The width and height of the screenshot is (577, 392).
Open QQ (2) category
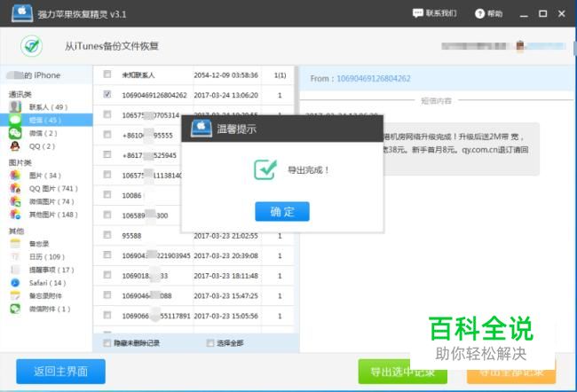coord(42,146)
